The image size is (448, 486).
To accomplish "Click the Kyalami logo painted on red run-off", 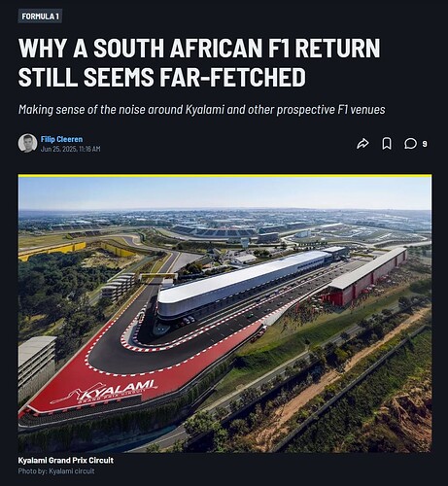I will [105, 391].
